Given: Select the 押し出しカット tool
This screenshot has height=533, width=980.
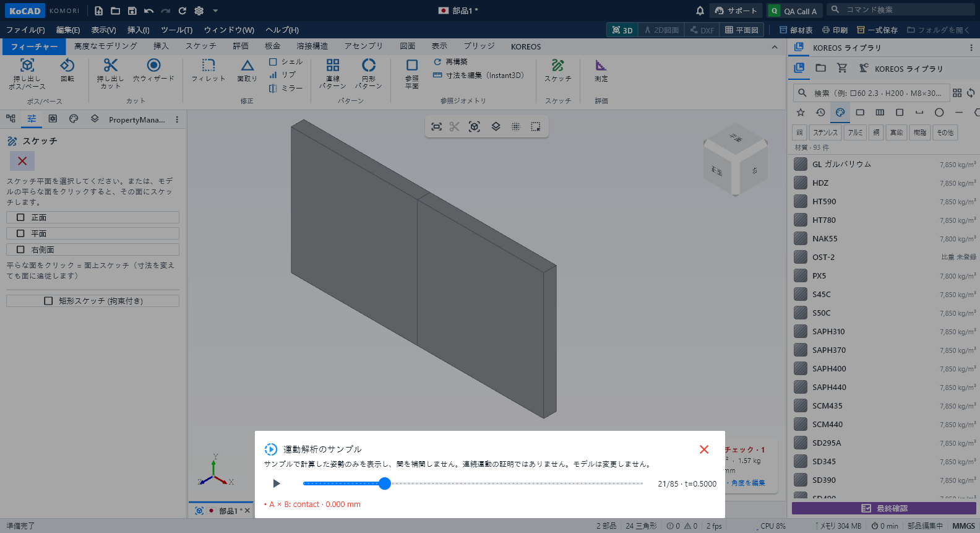Looking at the screenshot, I should 111,74.
